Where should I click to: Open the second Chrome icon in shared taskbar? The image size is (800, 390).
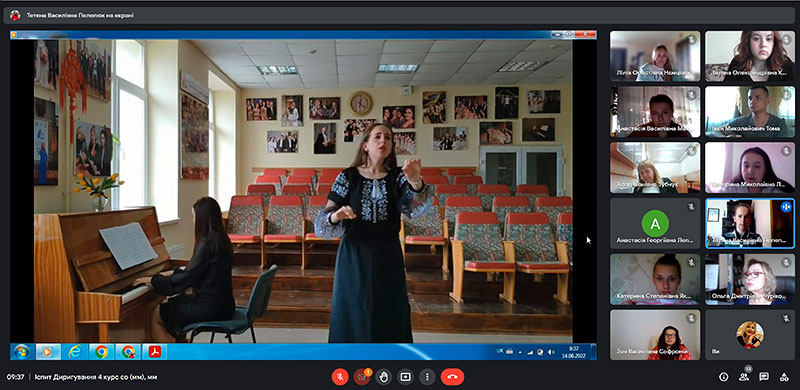(128, 352)
